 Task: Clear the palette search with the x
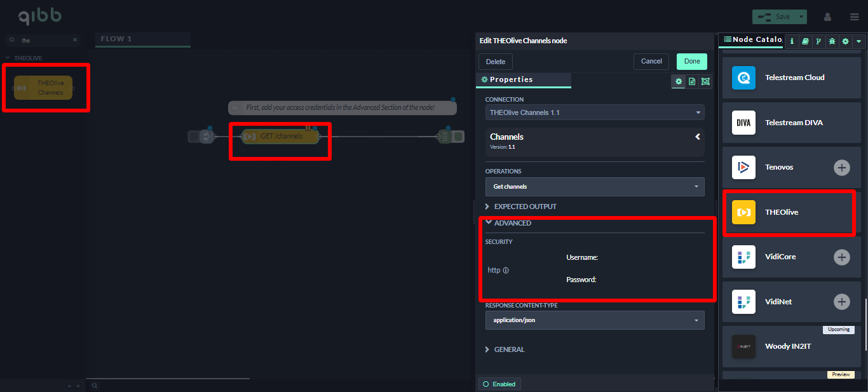pos(75,40)
